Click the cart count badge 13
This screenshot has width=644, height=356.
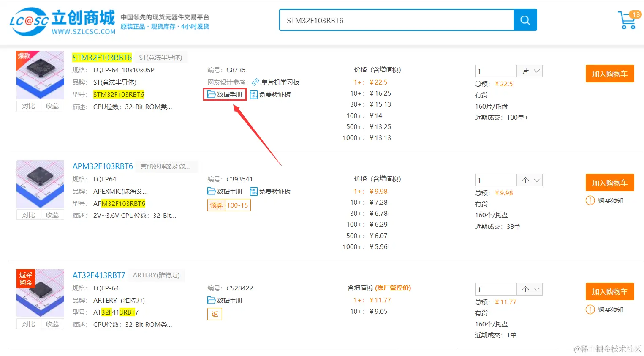tap(636, 14)
